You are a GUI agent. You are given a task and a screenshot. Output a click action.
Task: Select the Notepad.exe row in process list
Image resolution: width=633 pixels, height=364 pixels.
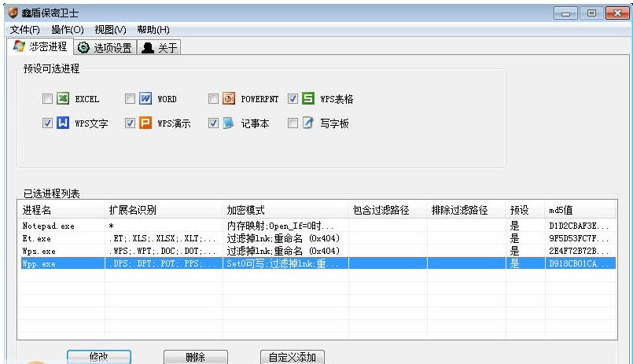(48, 226)
